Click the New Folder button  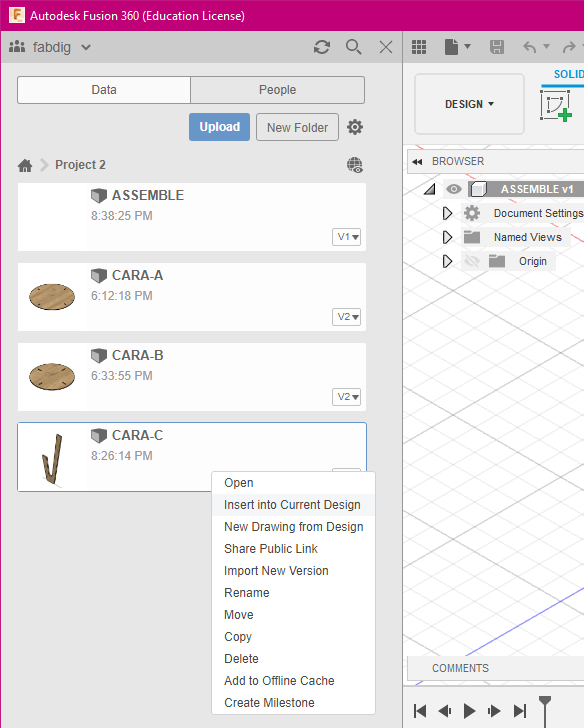297,127
